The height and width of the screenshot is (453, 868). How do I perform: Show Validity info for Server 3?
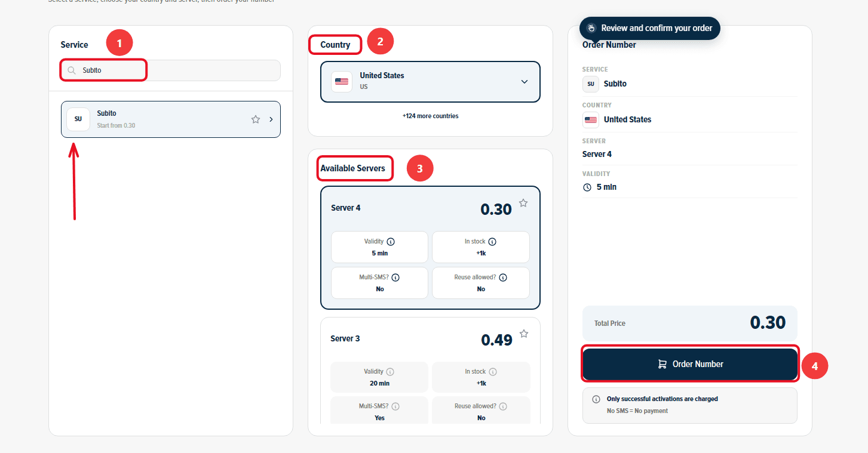point(390,371)
